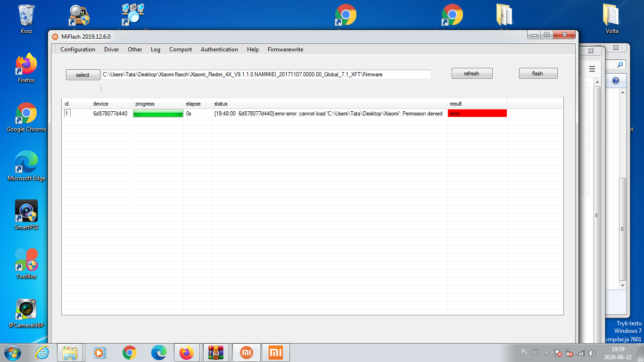The image size is (644, 362).
Task: Open hamburger menu in the background window
Action: click(592, 69)
